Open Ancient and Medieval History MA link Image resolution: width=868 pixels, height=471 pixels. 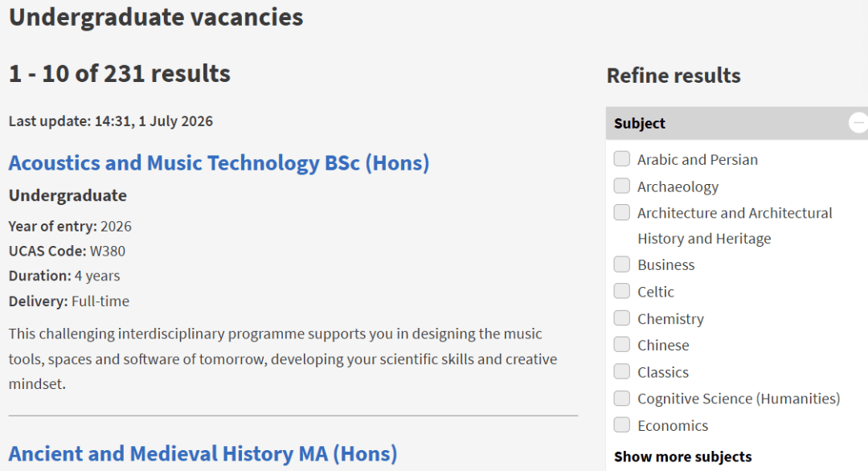(x=203, y=454)
